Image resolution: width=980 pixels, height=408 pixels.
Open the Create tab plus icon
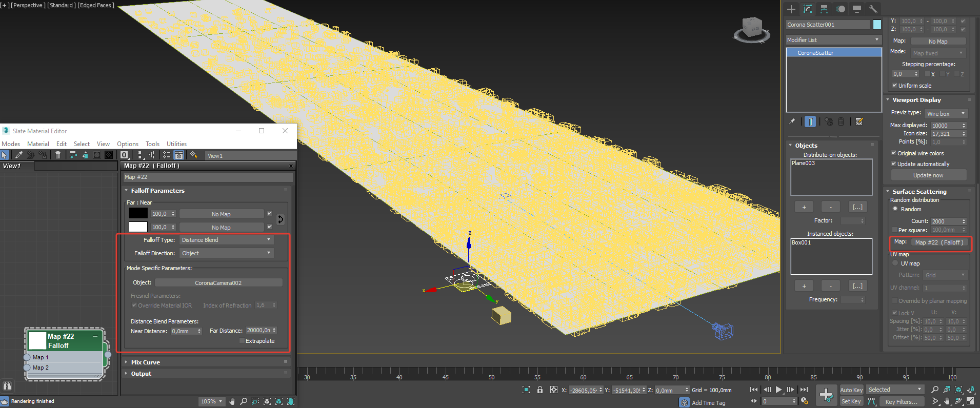coord(791,9)
